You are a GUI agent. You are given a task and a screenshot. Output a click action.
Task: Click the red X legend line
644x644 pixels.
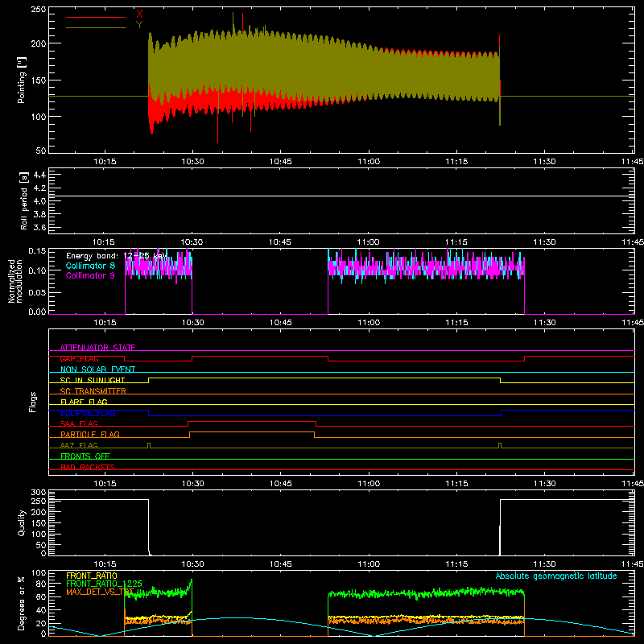pos(96,17)
